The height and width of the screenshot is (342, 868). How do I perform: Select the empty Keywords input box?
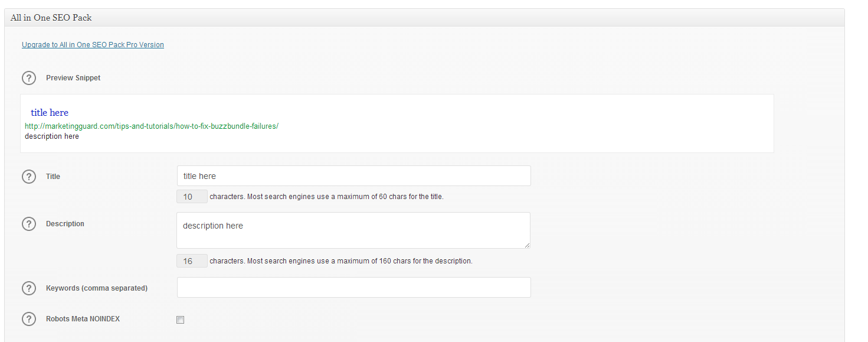click(x=353, y=287)
